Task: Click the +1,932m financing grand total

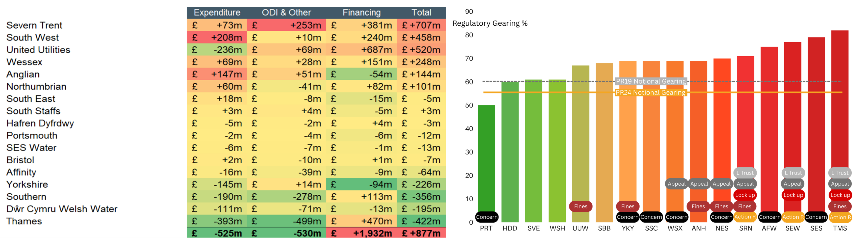Action: (361, 233)
